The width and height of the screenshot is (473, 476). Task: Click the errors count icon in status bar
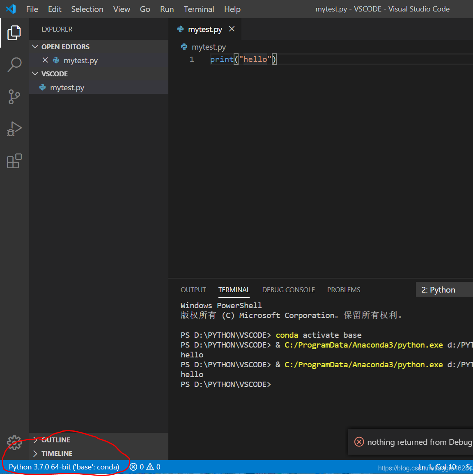coord(133,467)
